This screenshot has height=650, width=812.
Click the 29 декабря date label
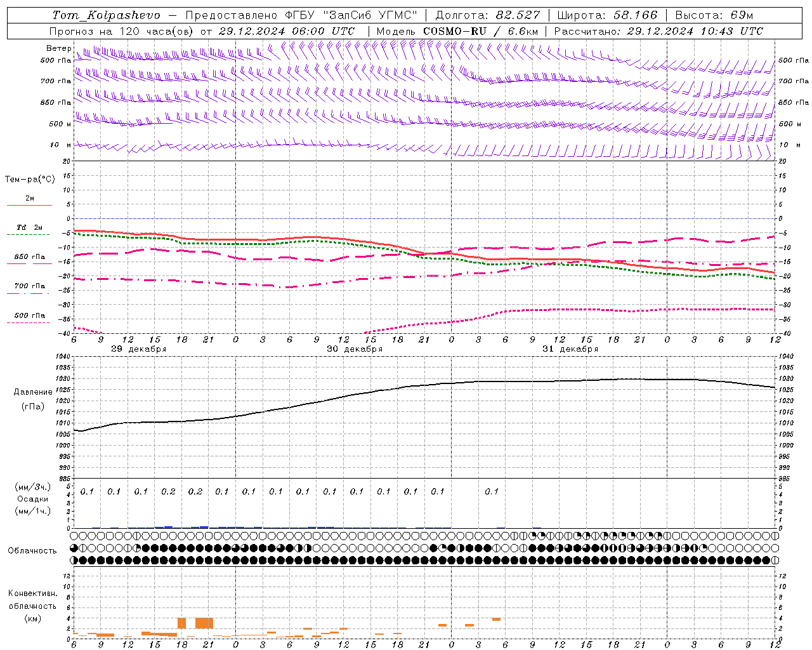coord(139,349)
